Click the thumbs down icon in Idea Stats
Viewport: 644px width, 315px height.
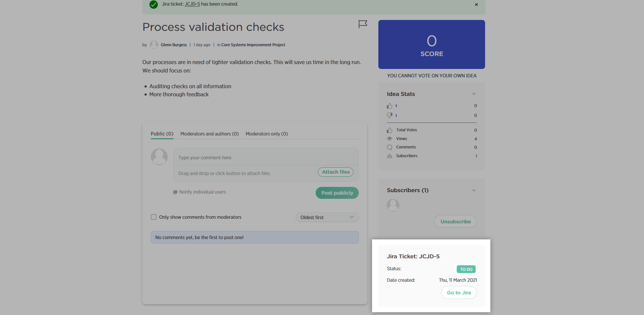click(x=390, y=115)
